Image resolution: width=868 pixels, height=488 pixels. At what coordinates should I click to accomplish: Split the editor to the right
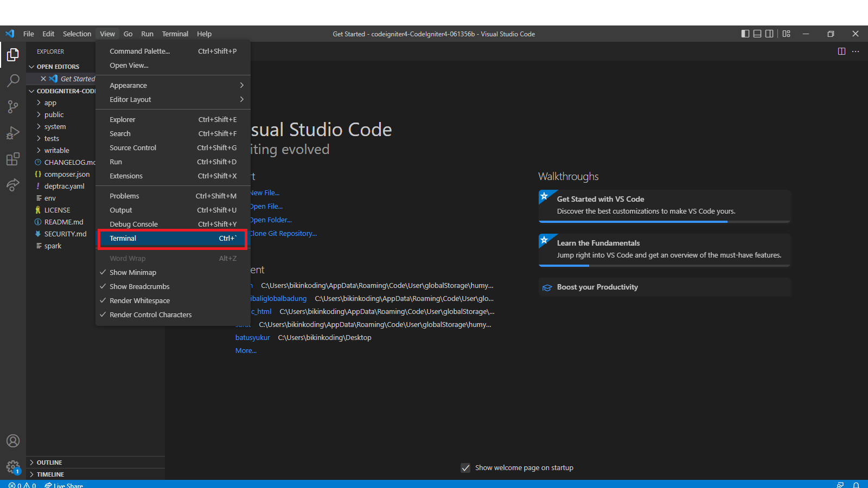(x=841, y=52)
